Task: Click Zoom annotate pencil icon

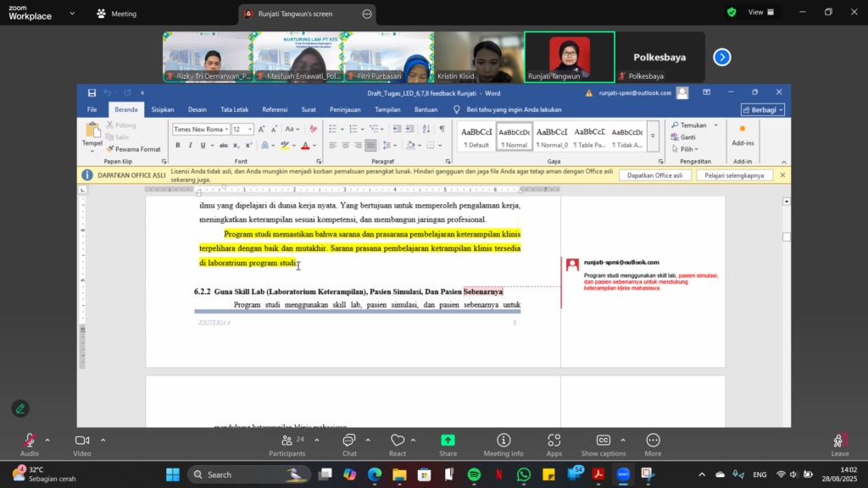Action: [x=20, y=409]
